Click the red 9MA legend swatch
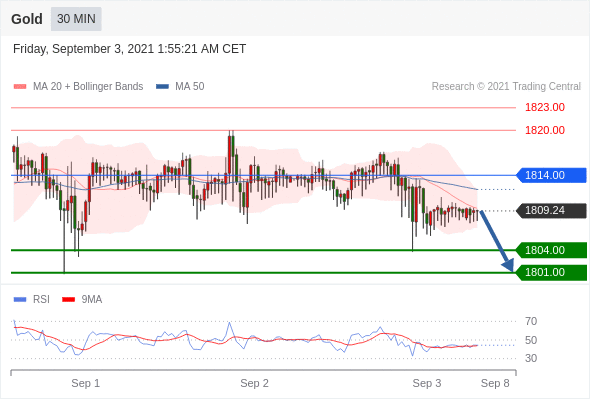590x400 pixels. tap(68, 300)
